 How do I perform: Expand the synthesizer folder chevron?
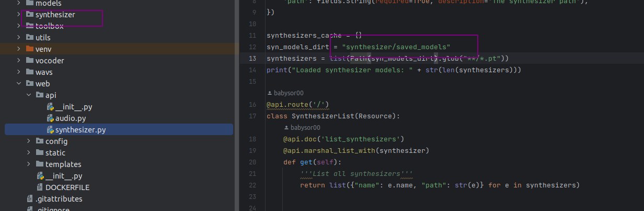19,15
